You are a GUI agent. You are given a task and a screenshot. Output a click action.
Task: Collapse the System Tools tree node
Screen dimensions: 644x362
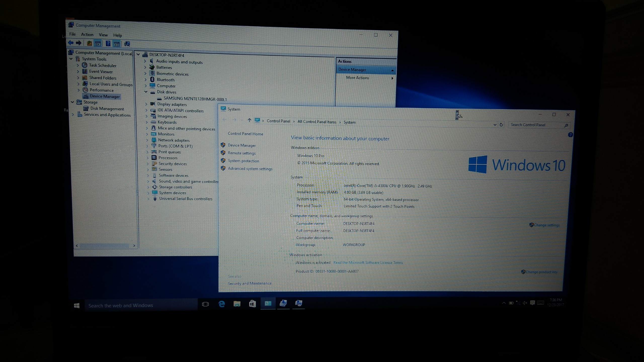point(71,59)
